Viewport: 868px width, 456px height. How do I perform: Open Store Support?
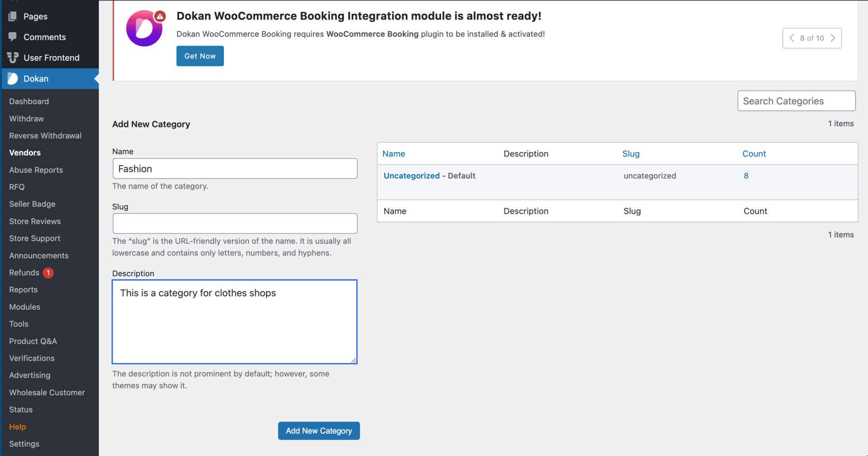point(34,238)
